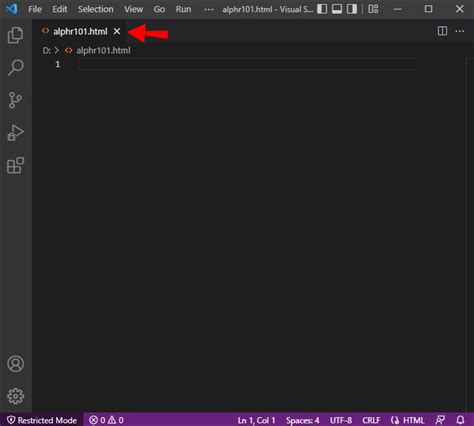This screenshot has width=474, height=426.
Task: Open the errors and warnings problems indicator
Action: (x=106, y=420)
